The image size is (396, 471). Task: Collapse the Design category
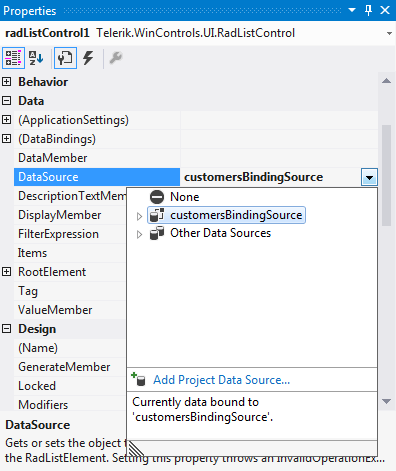tap(7, 329)
